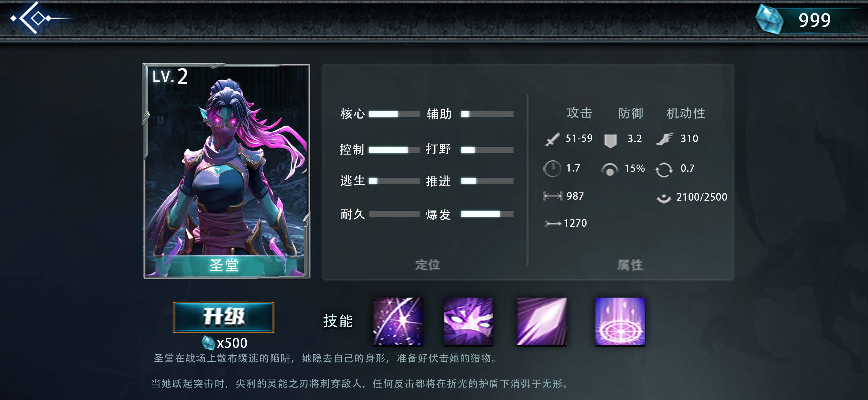Tap the shield armor icon

pos(610,140)
